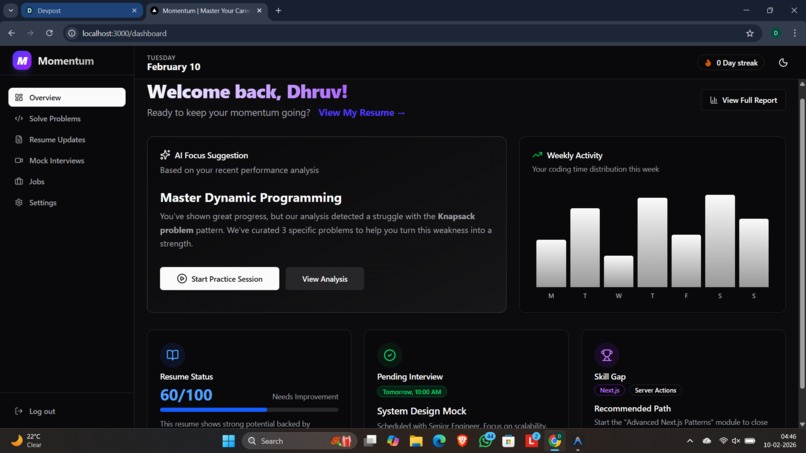
Task: Click Wednesday's shortest activity bar
Action: (618, 271)
